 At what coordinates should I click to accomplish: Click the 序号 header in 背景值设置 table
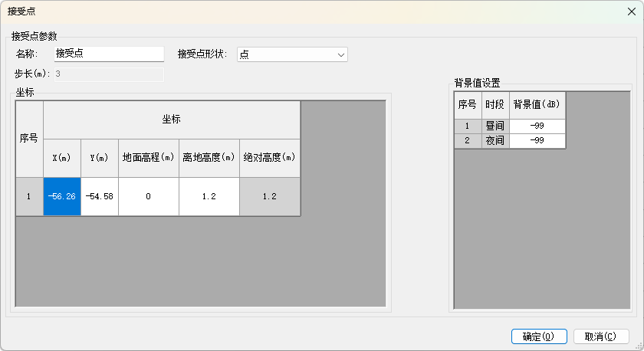468,105
